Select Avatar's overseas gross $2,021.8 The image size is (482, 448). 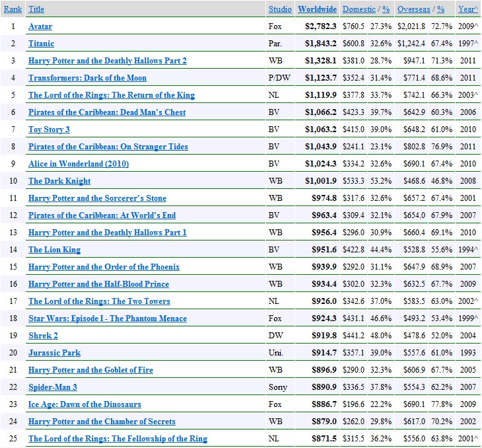pyautogui.click(x=411, y=26)
